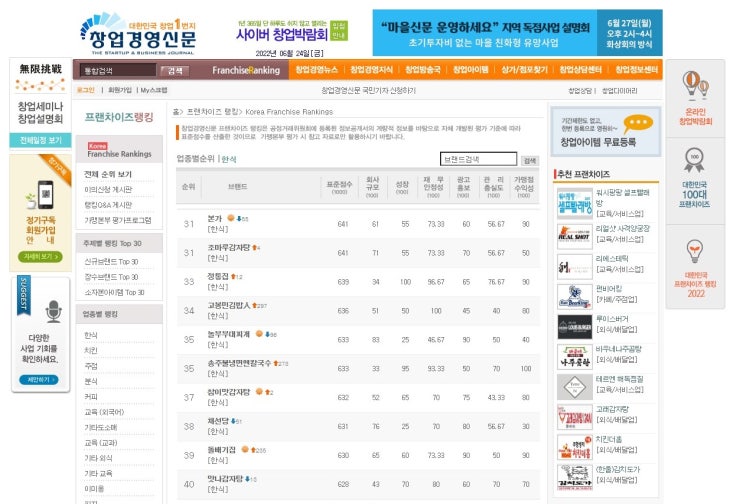743x504 pixels.
Task: Open 소자본아이템 Top 30 ranking
Action: pos(115,293)
